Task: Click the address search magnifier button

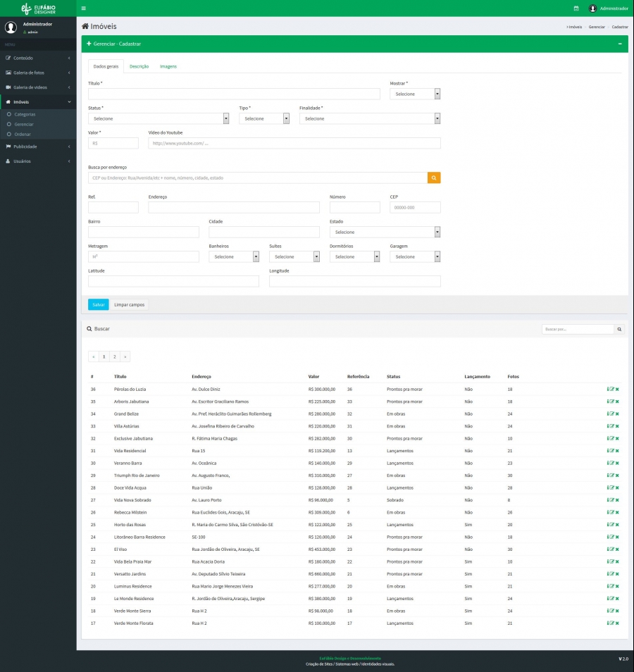Action: point(434,178)
